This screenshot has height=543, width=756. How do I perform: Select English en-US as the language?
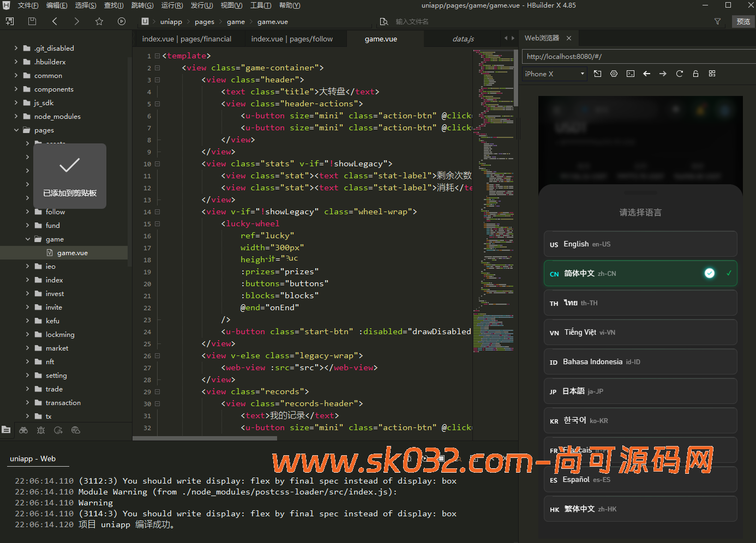640,244
